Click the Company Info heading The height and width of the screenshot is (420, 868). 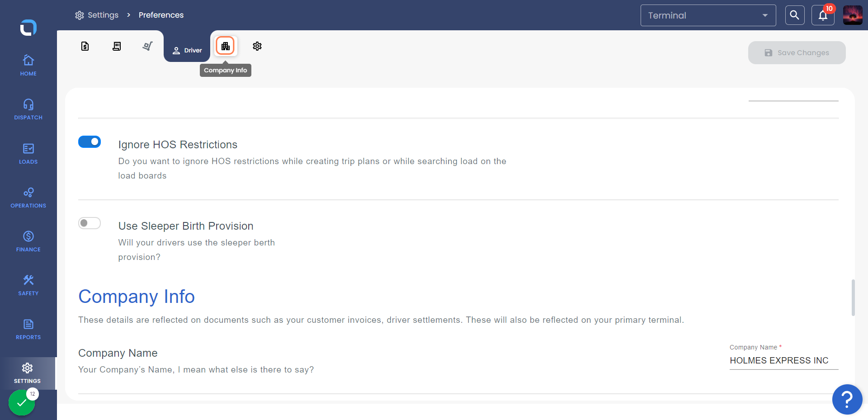[137, 297]
